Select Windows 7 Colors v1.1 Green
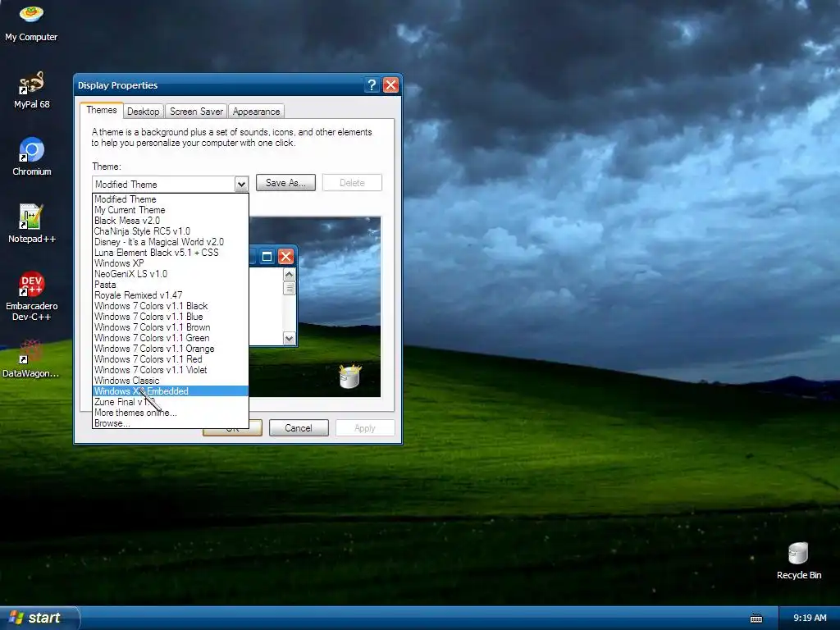The height and width of the screenshot is (630, 840). (x=171, y=338)
